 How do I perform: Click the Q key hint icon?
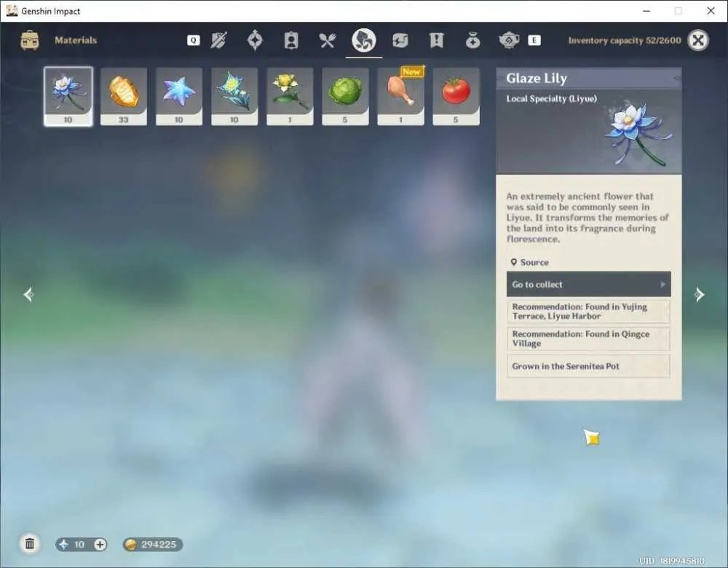tap(194, 40)
